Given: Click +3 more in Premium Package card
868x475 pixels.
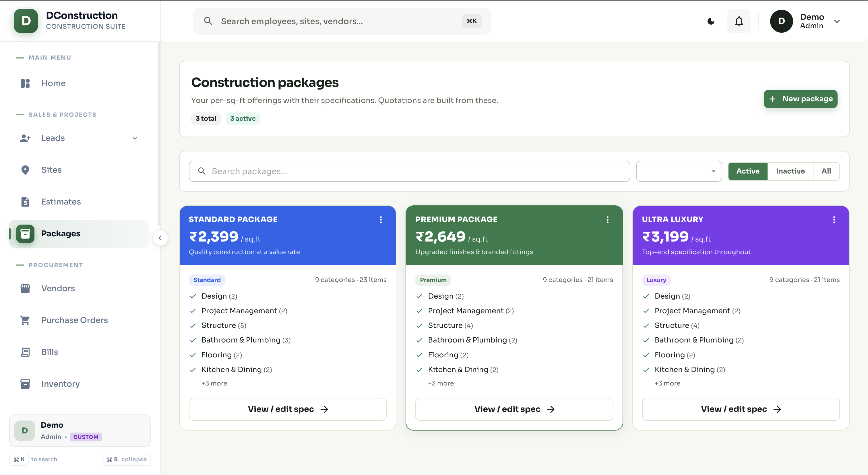Looking at the screenshot, I should (x=441, y=383).
